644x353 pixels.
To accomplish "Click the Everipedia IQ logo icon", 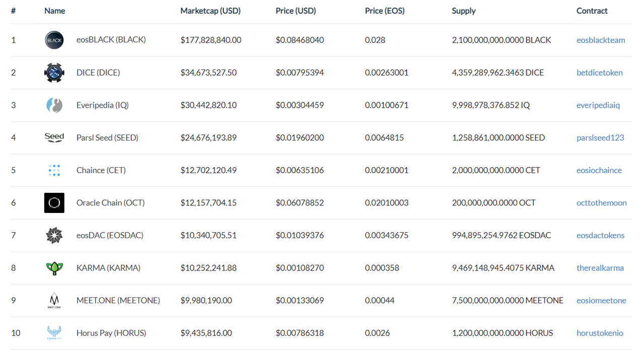I will point(54,105).
